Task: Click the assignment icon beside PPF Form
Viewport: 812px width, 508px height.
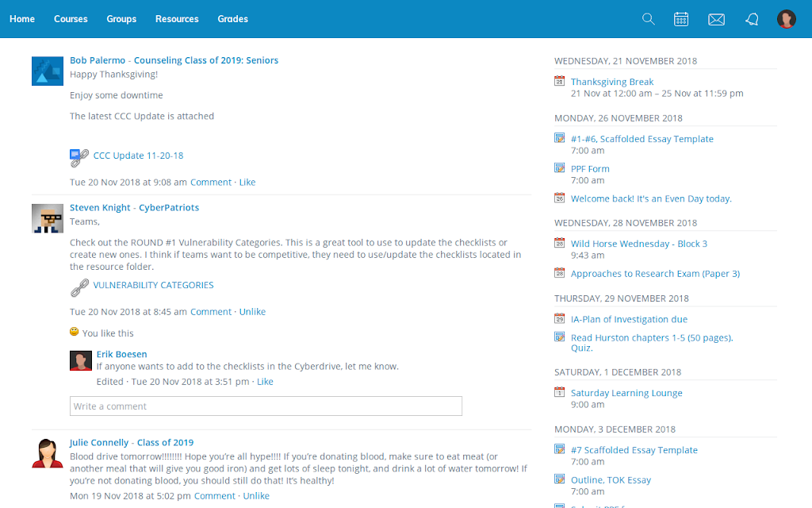Action: point(559,168)
